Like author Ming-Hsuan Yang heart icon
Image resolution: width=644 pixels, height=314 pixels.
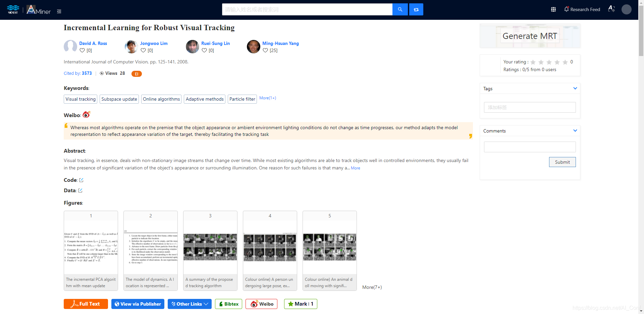[265, 50]
